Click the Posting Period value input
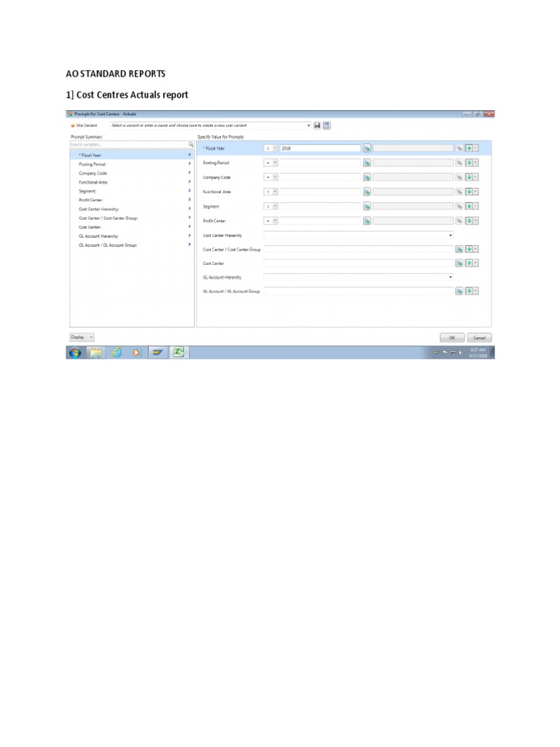The width and height of the screenshot is (560, 747). point(320,163)
